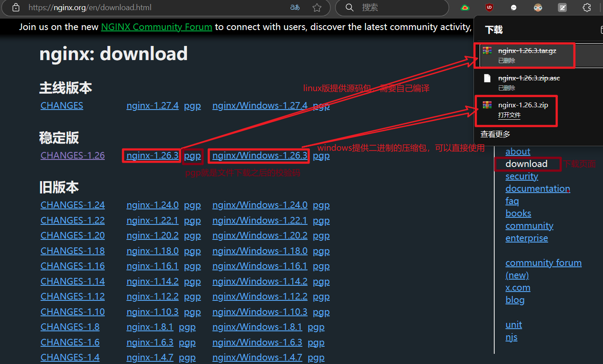Open the books sidebar link
This screenshot has width=603, height=364.
(518, 213)
